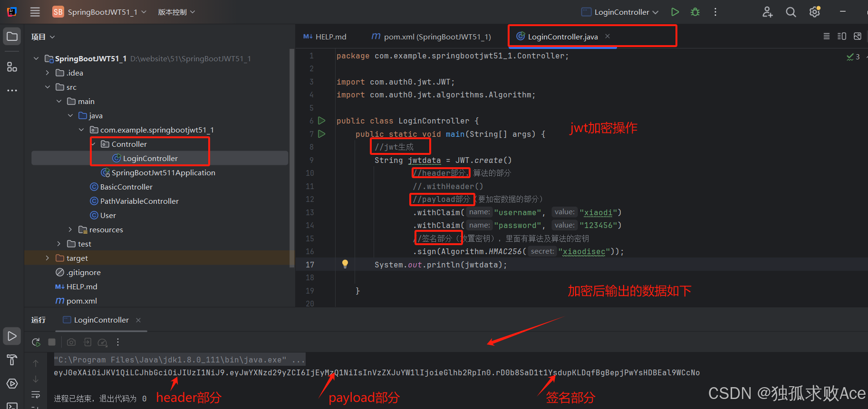Open more tool windows ellipsis in sidebar
The image size is (868, 409).
pos(12,90)
